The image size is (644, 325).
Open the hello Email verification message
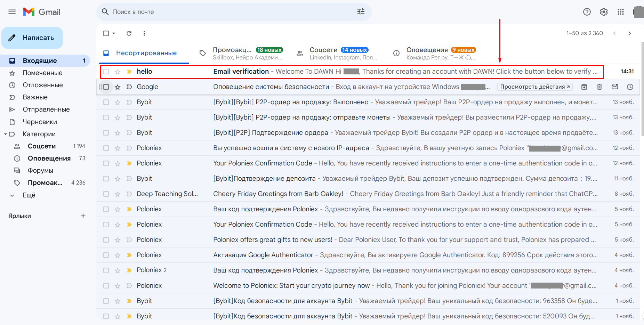click(368, 72)
